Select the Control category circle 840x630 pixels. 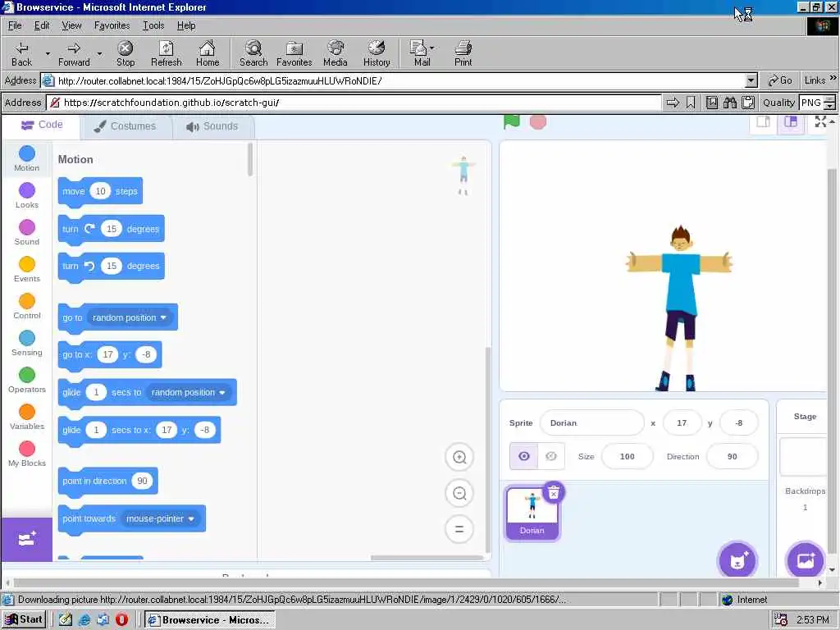point(27,302)
